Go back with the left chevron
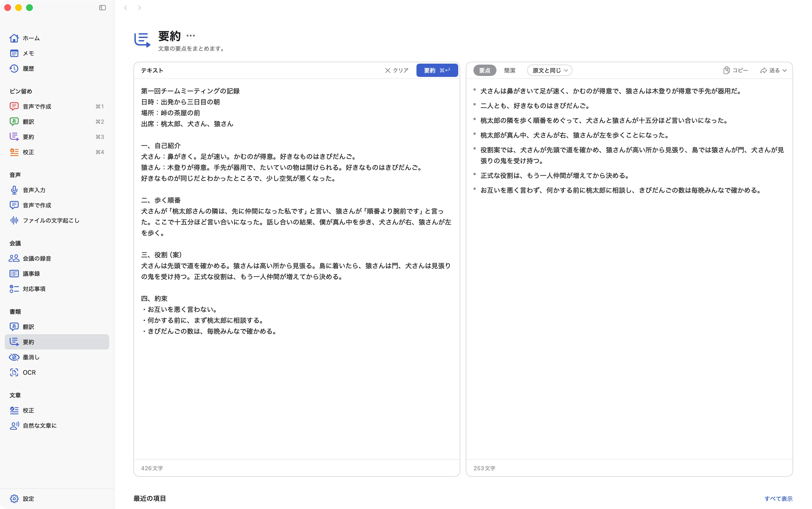Viewport: 812px width, 509px height. pyautogui.click(x=126, y=8)
